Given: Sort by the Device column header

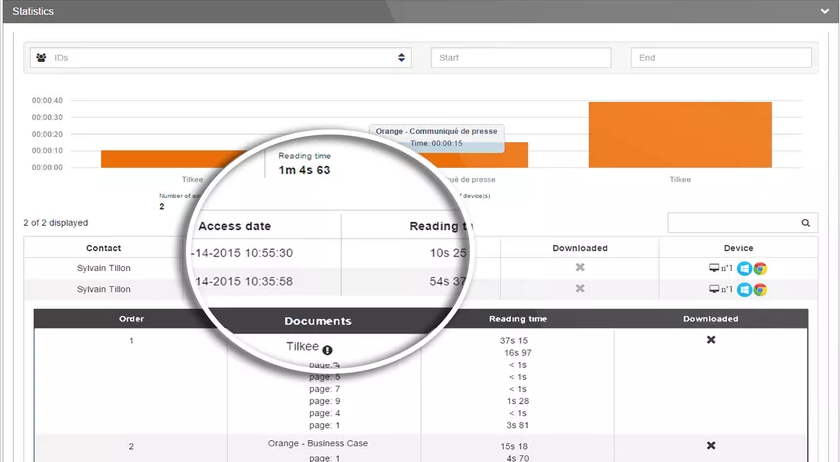Looking at the screenshot, I should click(x=738, y=248).
